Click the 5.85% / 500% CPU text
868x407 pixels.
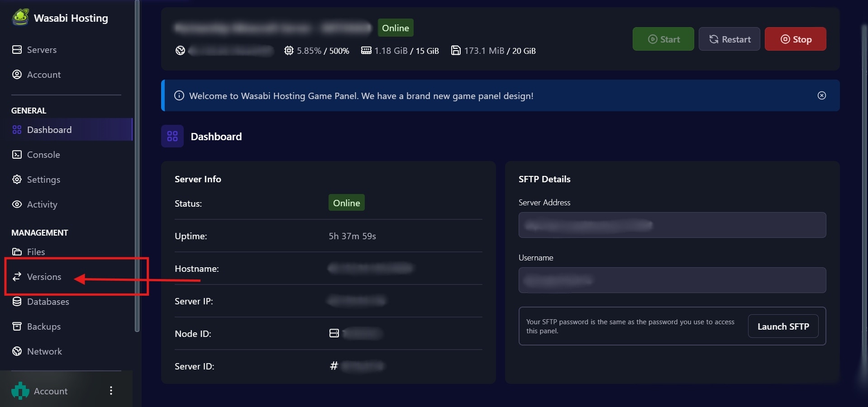point(323,51)
